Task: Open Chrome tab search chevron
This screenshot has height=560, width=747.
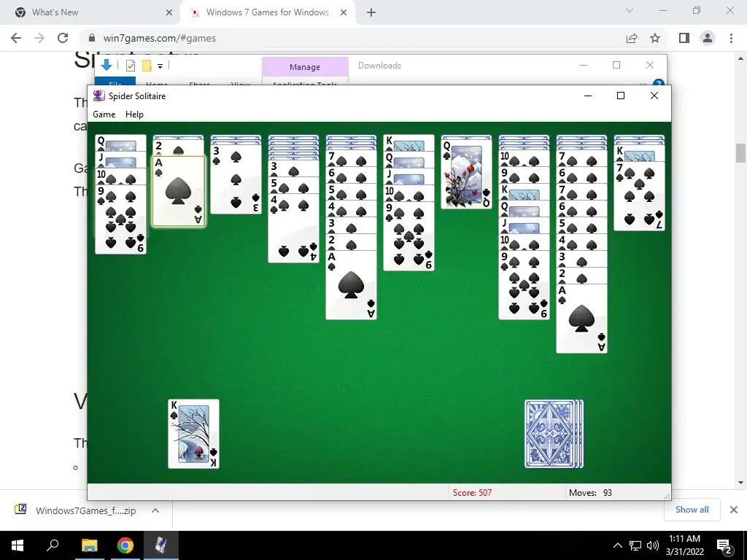Action: pos(630,10)
